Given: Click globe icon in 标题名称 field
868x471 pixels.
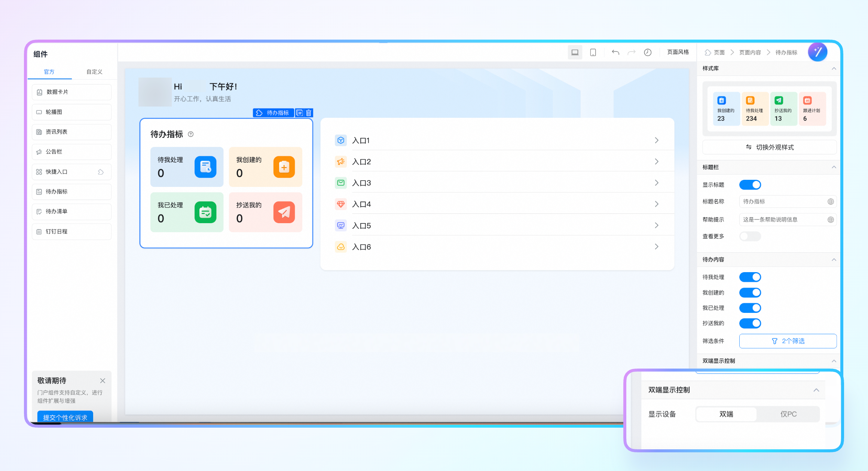Looking at the screenshot, I should [831, 201].
